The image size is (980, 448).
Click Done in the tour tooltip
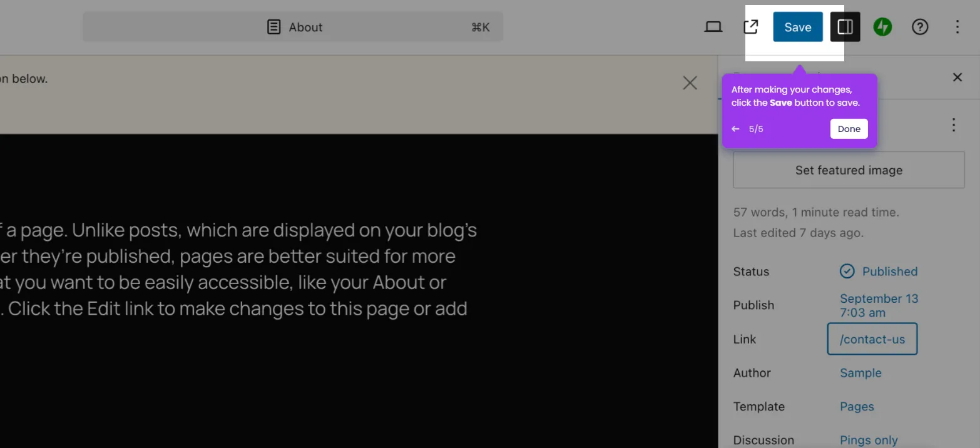pyautogui.click(x=849, y=129)
